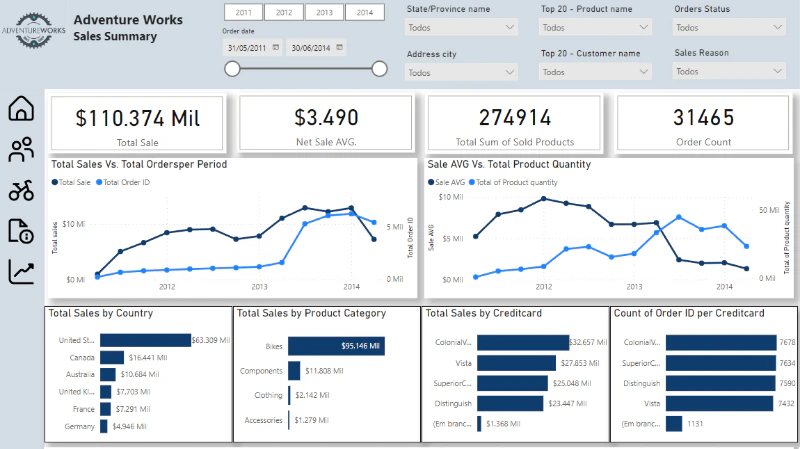Click the Total Sale legend item
Viewport: 800px width, 449px height.
click(x=71, y=182)
